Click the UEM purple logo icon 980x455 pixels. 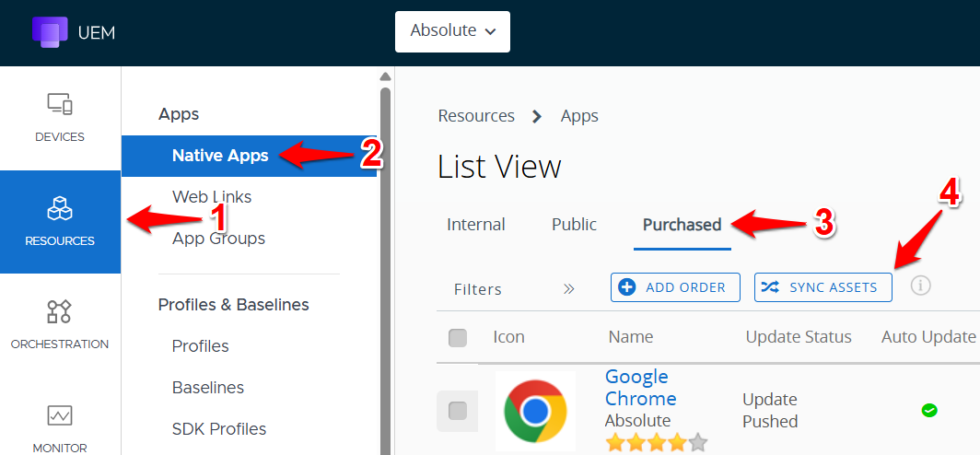click(x=50, y=32)
